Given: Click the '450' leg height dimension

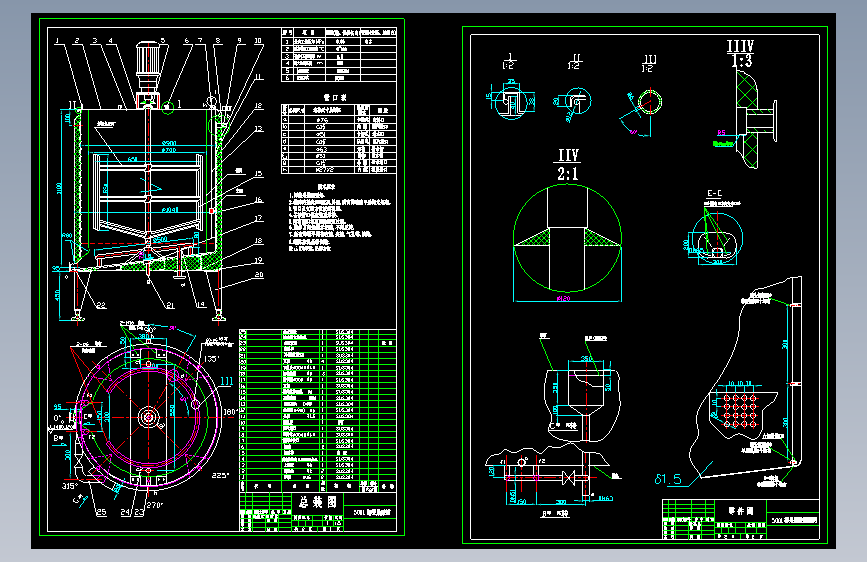Looking at the screenshot, I should pyautogui.click(x=58, y=295).
